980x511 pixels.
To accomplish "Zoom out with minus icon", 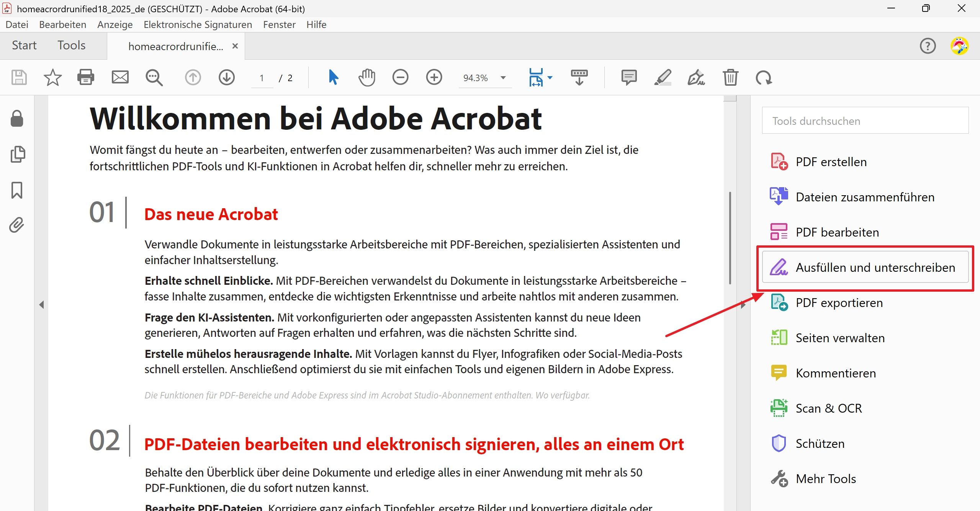I will [x=401, y=77].
